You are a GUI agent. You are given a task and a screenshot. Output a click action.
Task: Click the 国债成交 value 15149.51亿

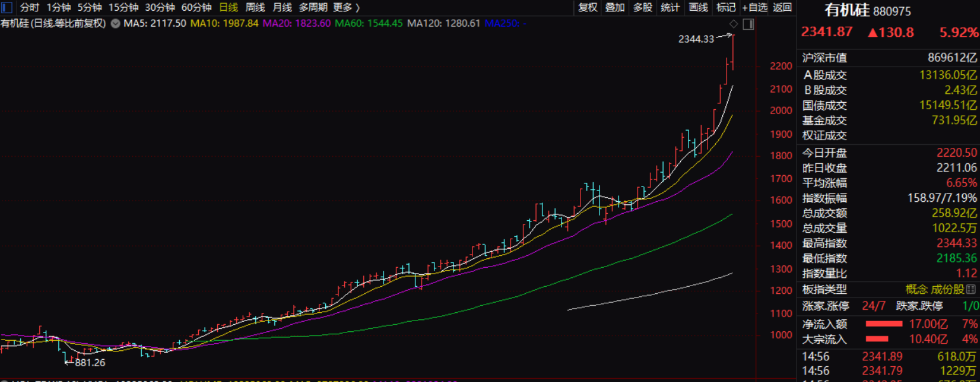point(949,105)
